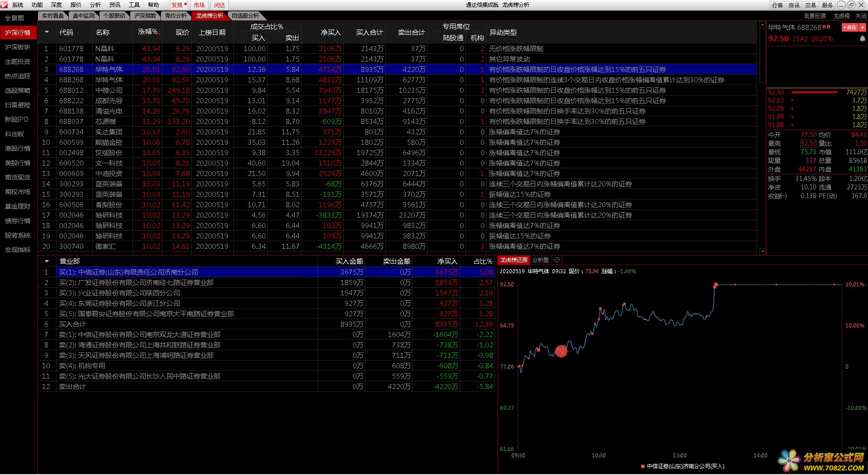
Task: Select the 光大证券 长沙人民中路 seller row
Action: (266, 376)
